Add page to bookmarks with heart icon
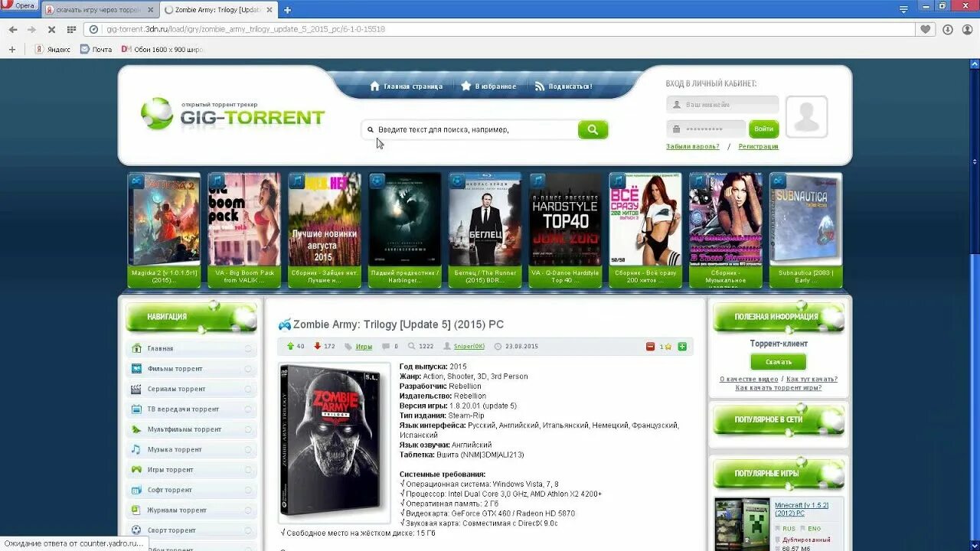This screenshot has width=980, height=551. [926, 29]
